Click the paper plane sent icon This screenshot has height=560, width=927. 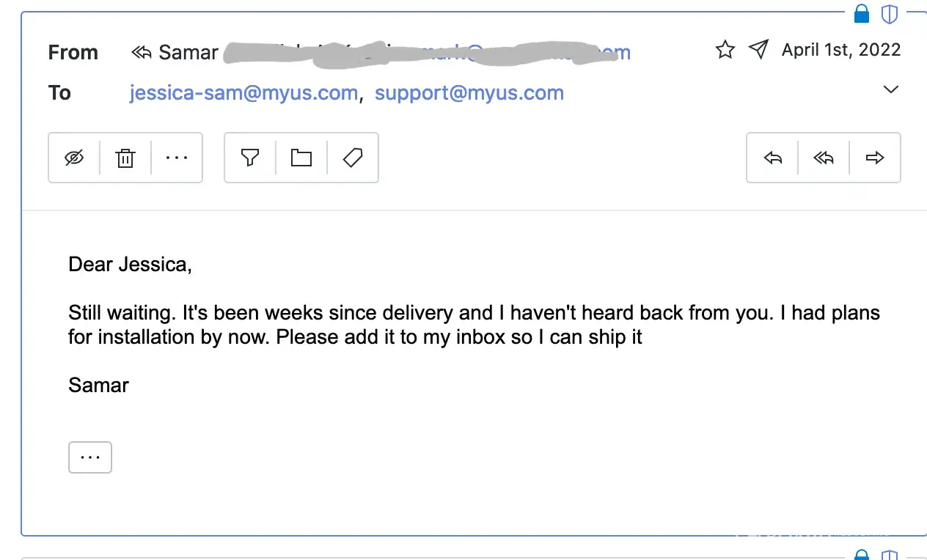[x=758, y=50]
